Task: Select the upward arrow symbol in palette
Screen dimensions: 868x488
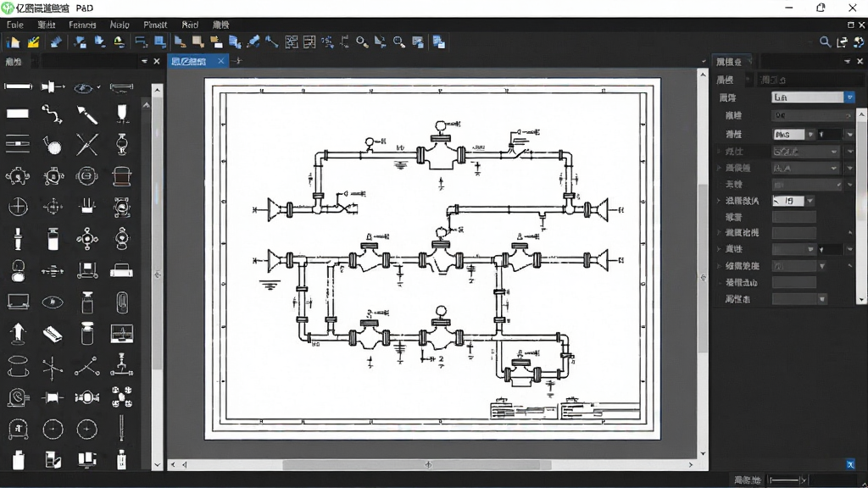Action: (18, 333)
